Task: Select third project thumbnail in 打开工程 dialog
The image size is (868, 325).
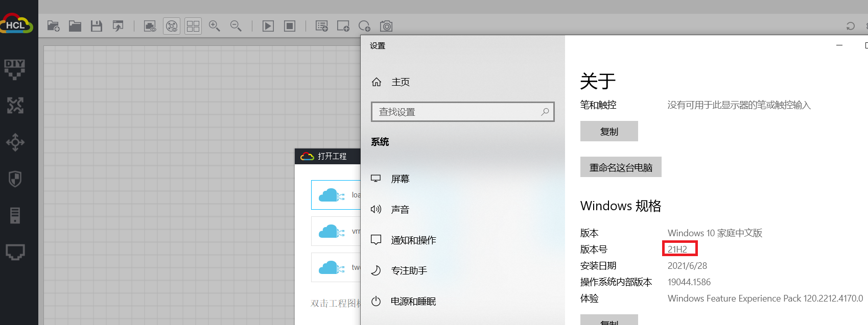Action: pyautogui.click(x=336, y=267)
